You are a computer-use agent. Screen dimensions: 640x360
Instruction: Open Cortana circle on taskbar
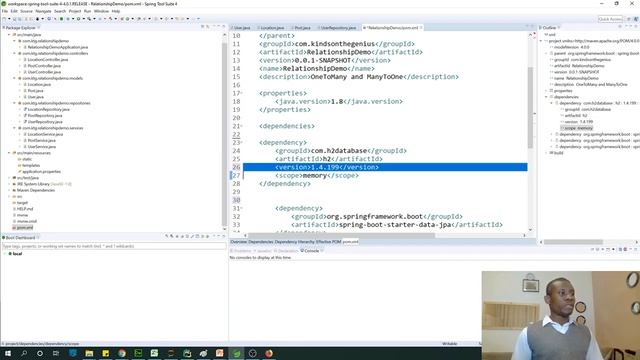40,353
